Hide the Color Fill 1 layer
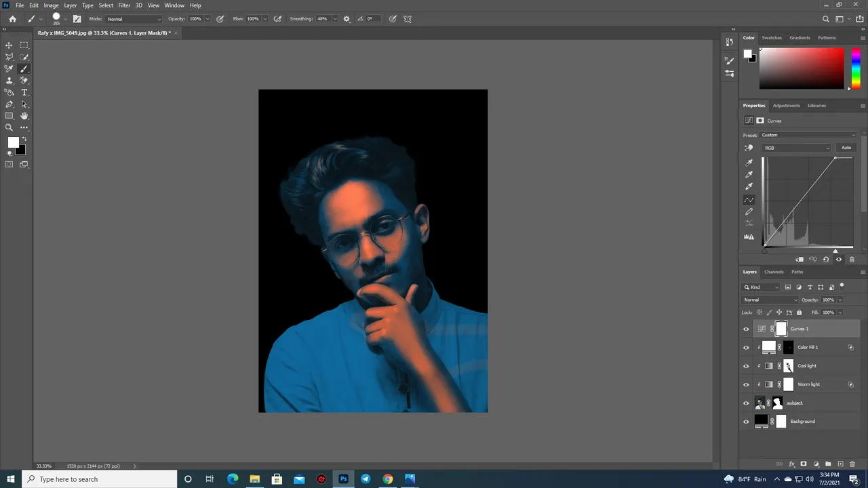The width and height of the screenshot is (868, 488). [x=746, y=348]
